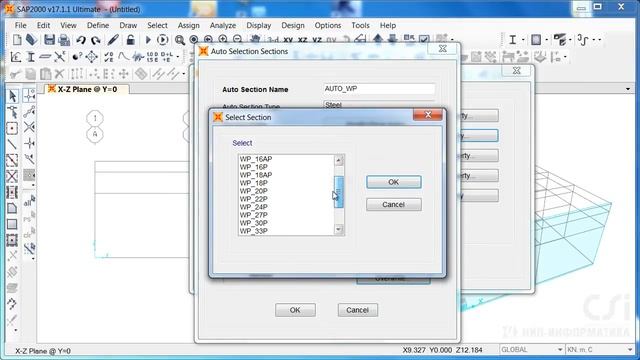Click the Set Display Options checkbox icon
The image size is (640, 360).
click(424, 39)
